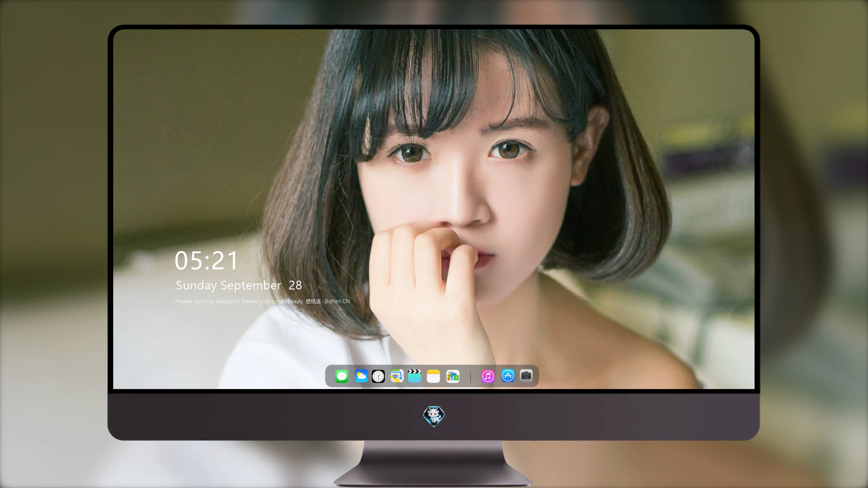Open the blue App Store icon
This screenshot has height=488, width=868.
pyautogui.click(x=508, y=375)
